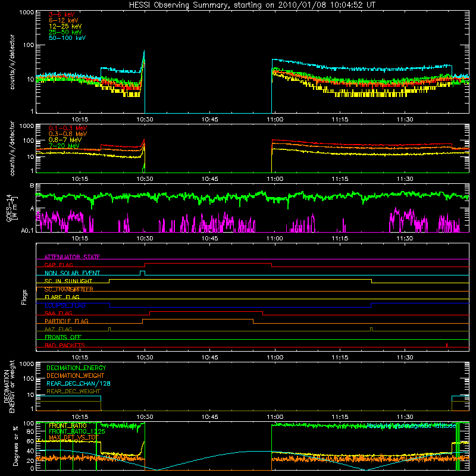Click the red BAD_PACKETS spike marker

point(447,345)
